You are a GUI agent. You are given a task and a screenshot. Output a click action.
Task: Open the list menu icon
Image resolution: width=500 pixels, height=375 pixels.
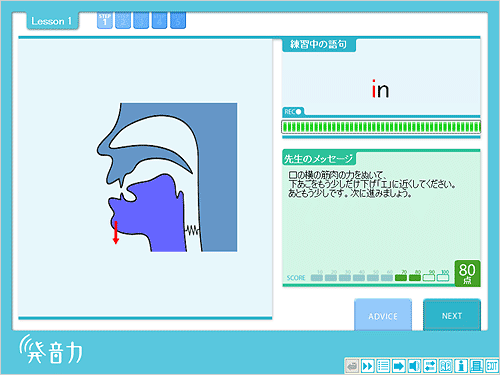383,366
